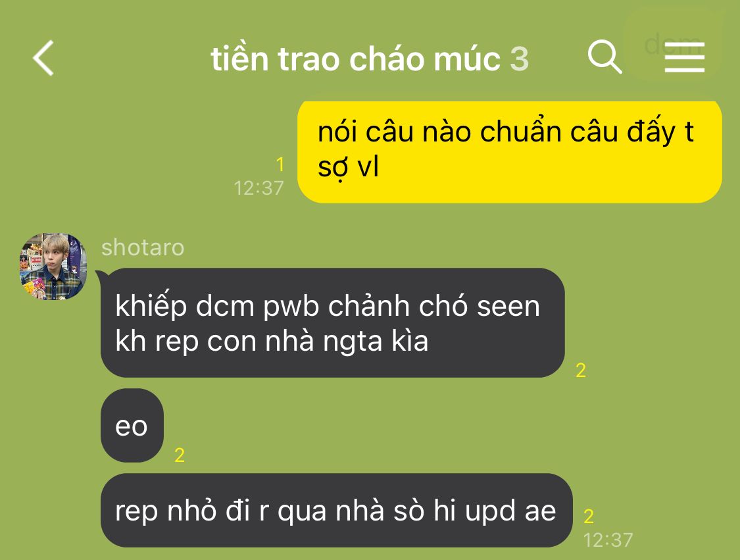Tap the group title tiền trao cháo múc
740x560 pixels.
click(355, 59)
